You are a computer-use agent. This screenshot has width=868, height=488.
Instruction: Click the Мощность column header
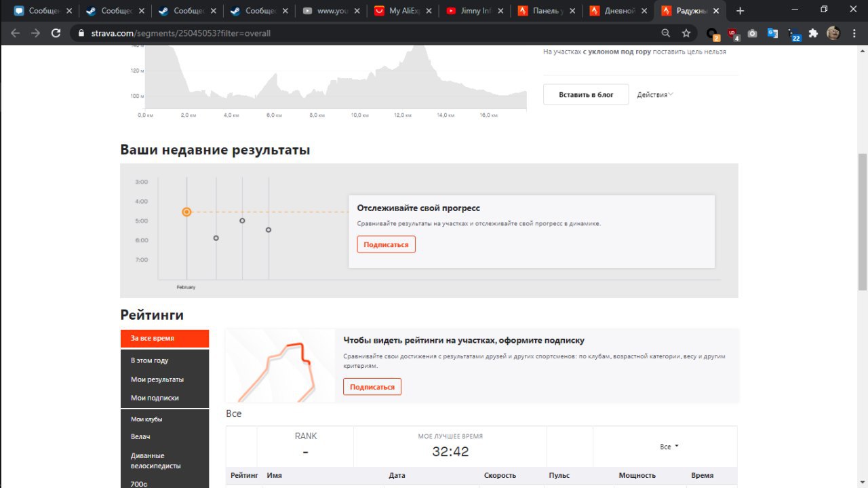tap(637, 476)
